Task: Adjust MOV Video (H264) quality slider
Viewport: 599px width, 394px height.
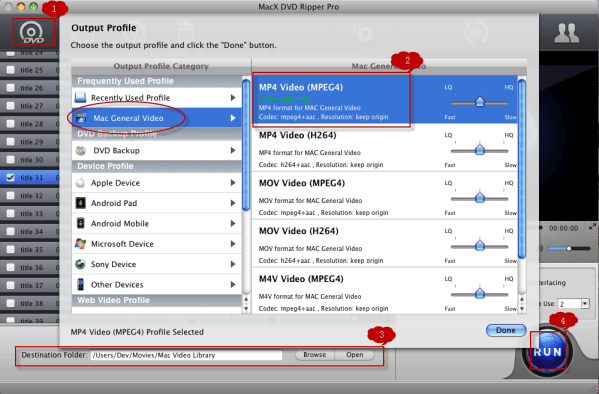Action: [479, 246]
